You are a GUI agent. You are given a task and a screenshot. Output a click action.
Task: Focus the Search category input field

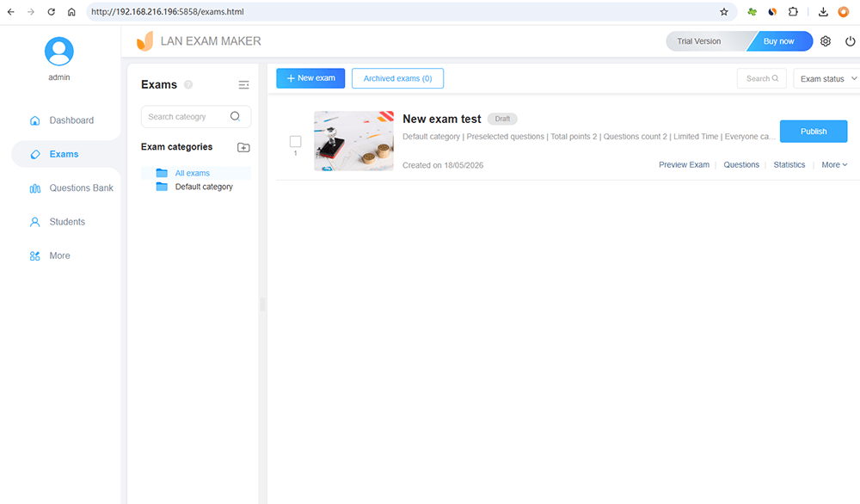(x=187, y=116)
